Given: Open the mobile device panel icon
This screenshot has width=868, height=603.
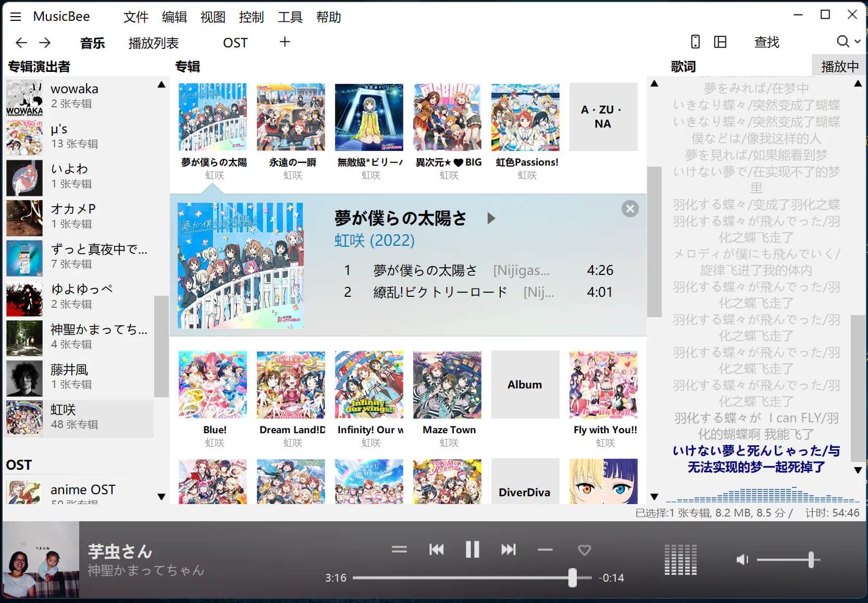Looking at the screenshot, I should pos(695,42).
